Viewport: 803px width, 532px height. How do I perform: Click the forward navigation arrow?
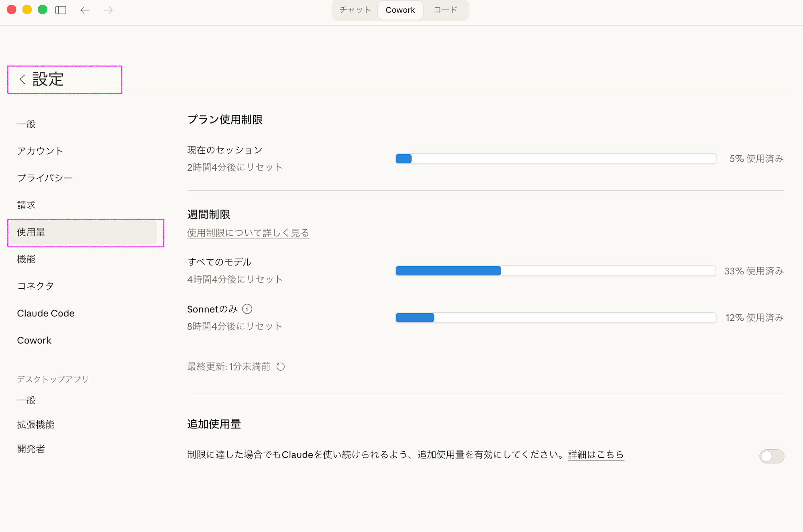point(108,10)
